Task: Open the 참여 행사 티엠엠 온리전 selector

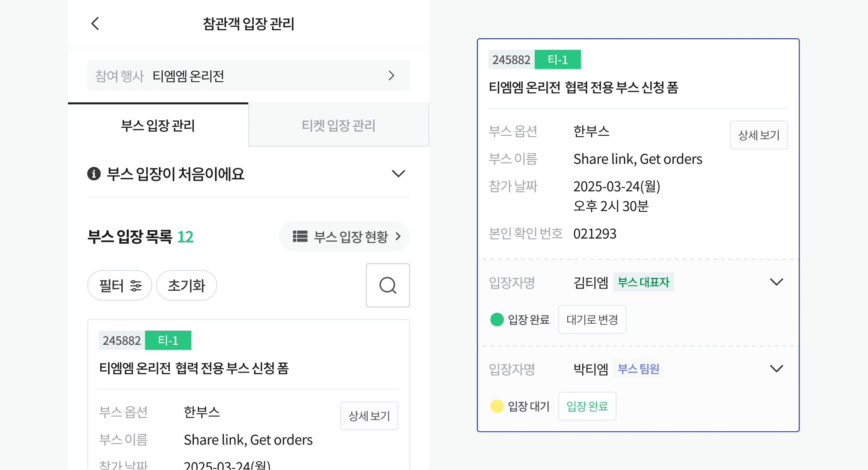Action: 248,76
